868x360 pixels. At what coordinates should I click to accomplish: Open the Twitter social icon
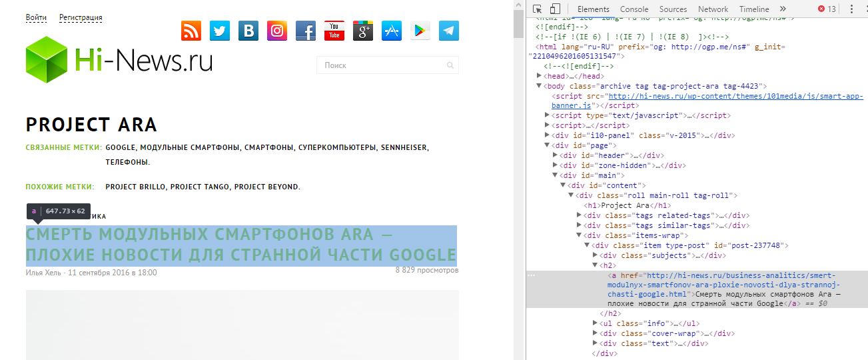click(x=220, y=31)
